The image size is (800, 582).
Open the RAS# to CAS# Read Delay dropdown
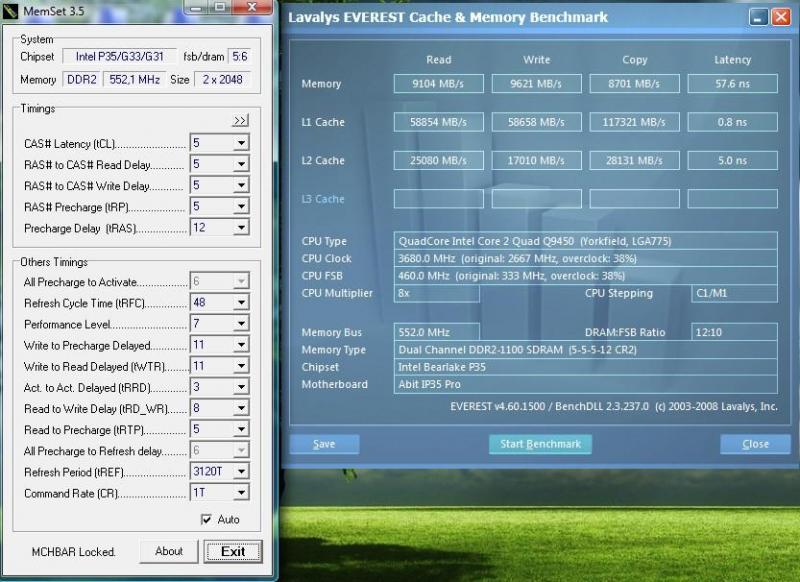[x=241, y=164]
